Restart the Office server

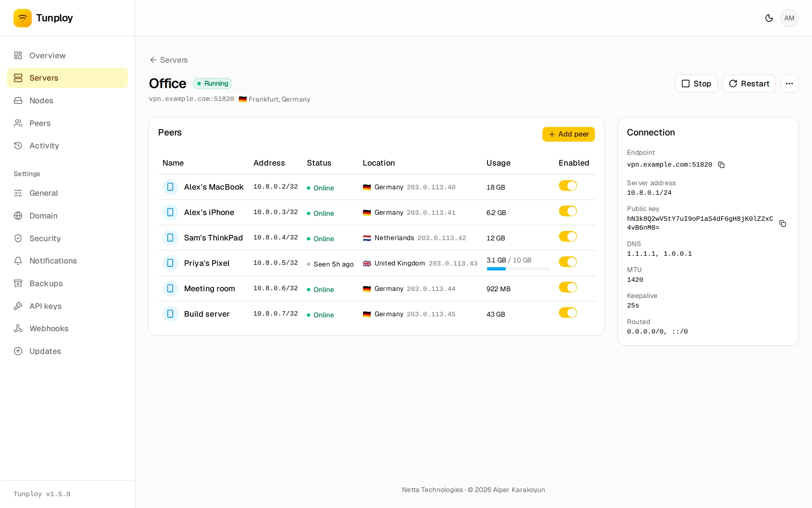tap(749, 84)
